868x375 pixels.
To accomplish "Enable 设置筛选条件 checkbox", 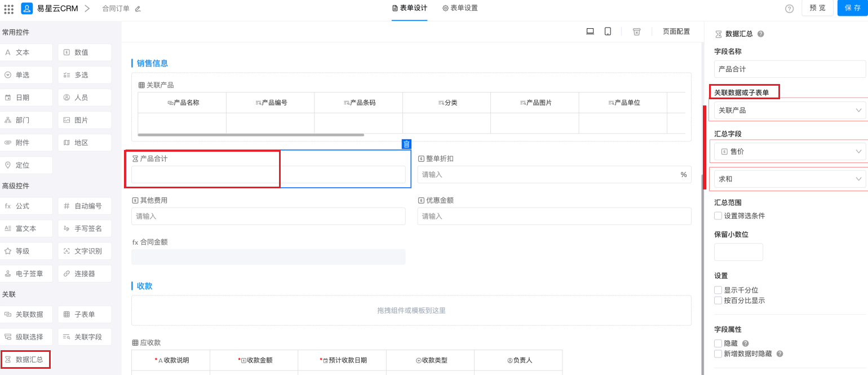I will 718,215.
